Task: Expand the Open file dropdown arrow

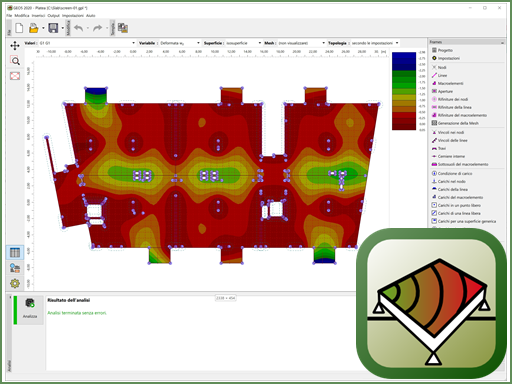Action: click(43, 28)
